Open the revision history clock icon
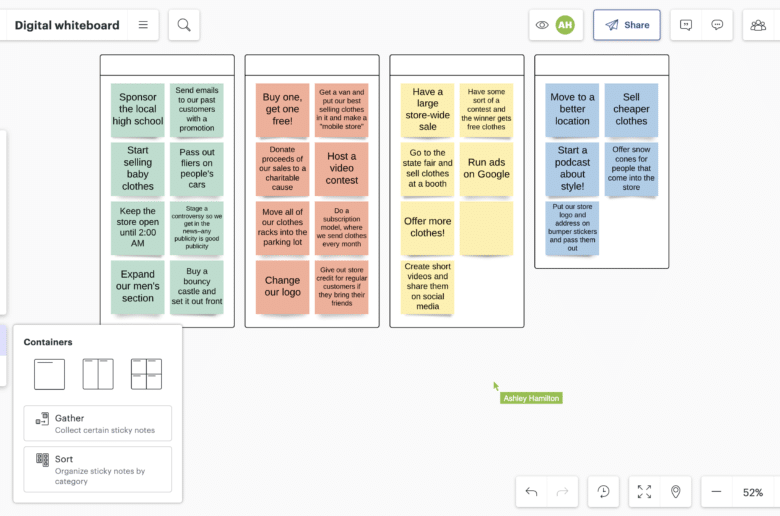 tap(604, 492)
